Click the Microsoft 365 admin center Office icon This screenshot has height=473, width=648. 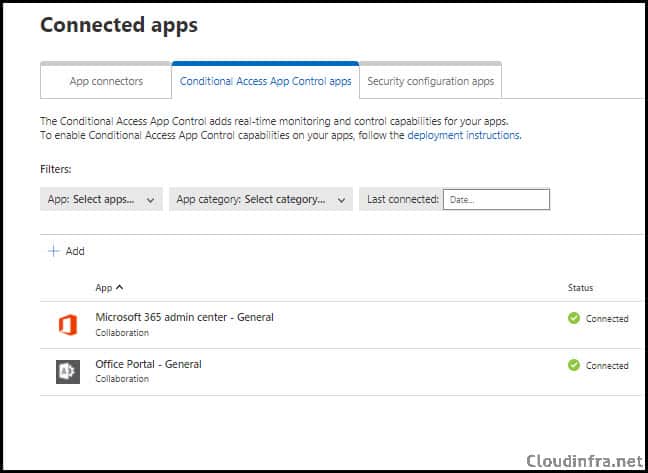click(x=68, y=325)
